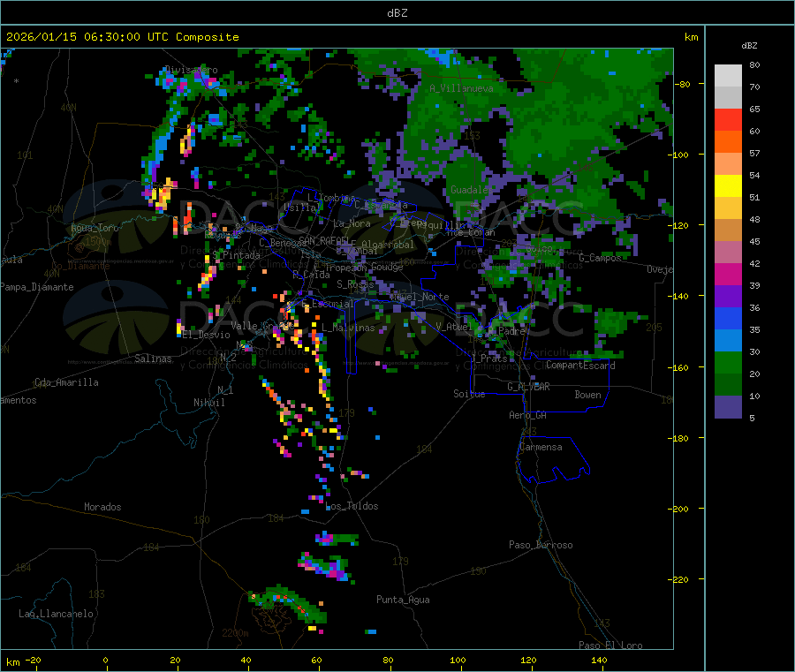The image size is (795, 672).
Task: Click the Paso_Barroso map label
Action: click(541, 545)
